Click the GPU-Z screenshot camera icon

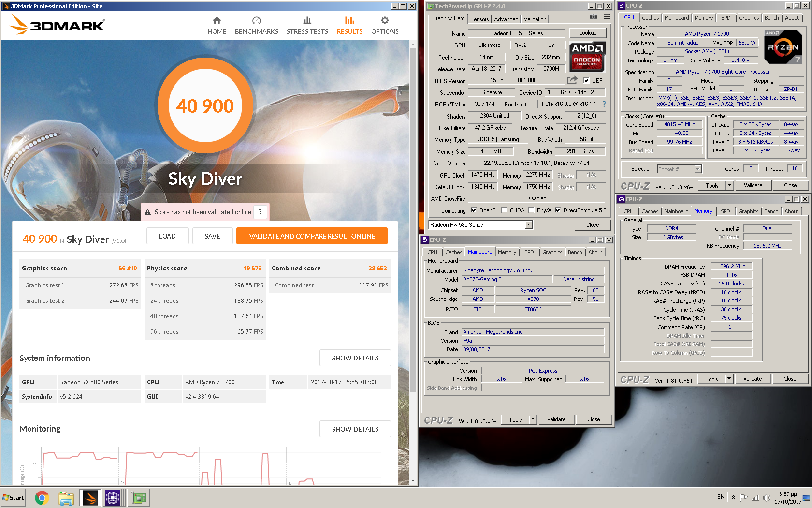coord(593,17)
